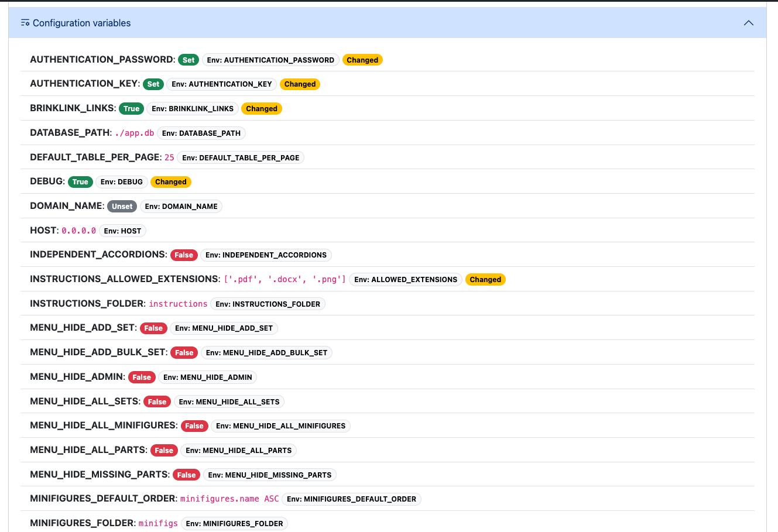Click the Env: ALLOWED_EXTENSIONS badge
Image resolution: width=778 pixels, height=532 pixels.
[406, 280]
